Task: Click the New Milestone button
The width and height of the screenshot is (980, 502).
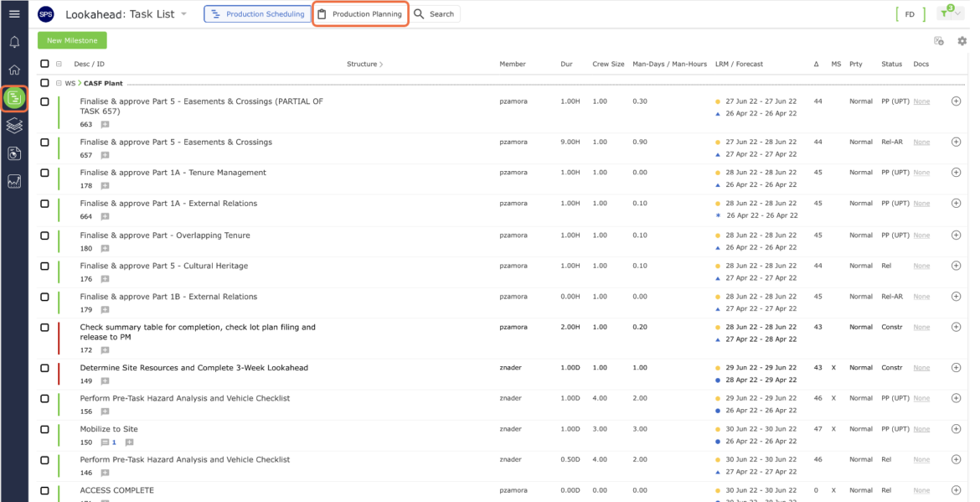Action: click(x=72, y=40)
